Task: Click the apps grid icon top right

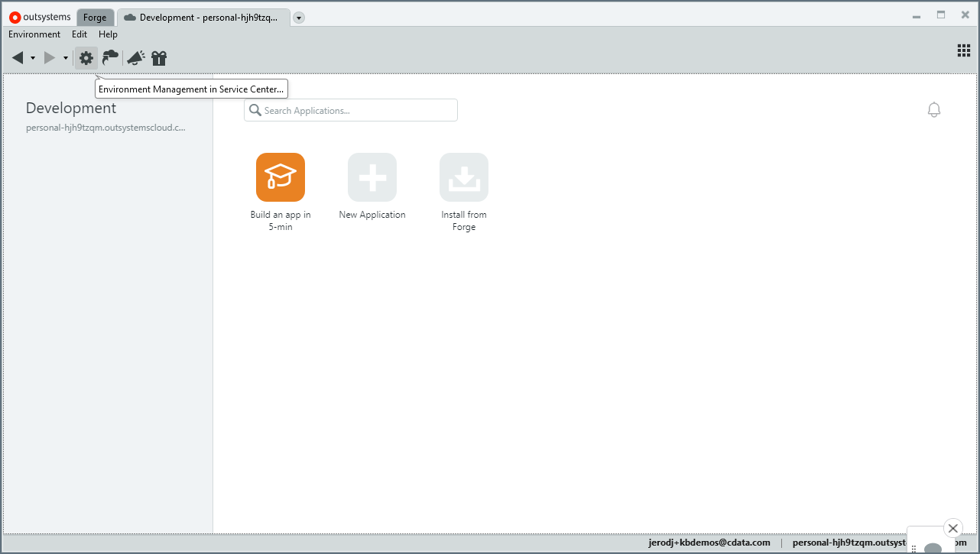Action: (963, 50)
